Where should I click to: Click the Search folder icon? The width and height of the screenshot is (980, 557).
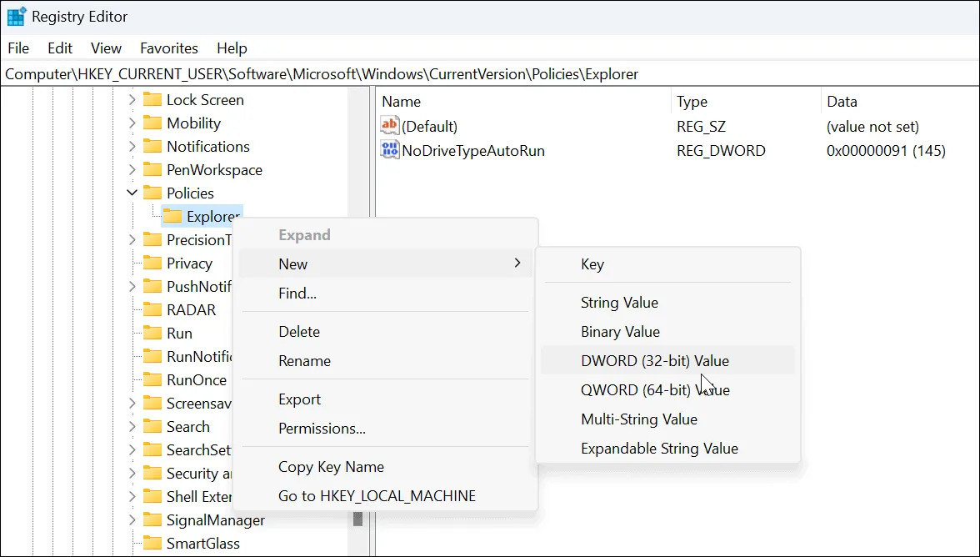[152, 427]
